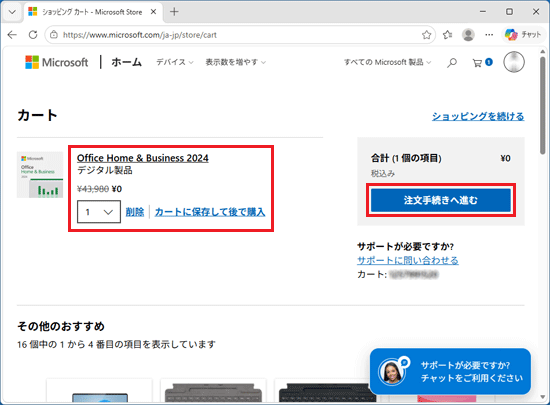Viewport: 550px width, 405px height.
Task: Open site search magnifier
Action: tap(452, 62)
